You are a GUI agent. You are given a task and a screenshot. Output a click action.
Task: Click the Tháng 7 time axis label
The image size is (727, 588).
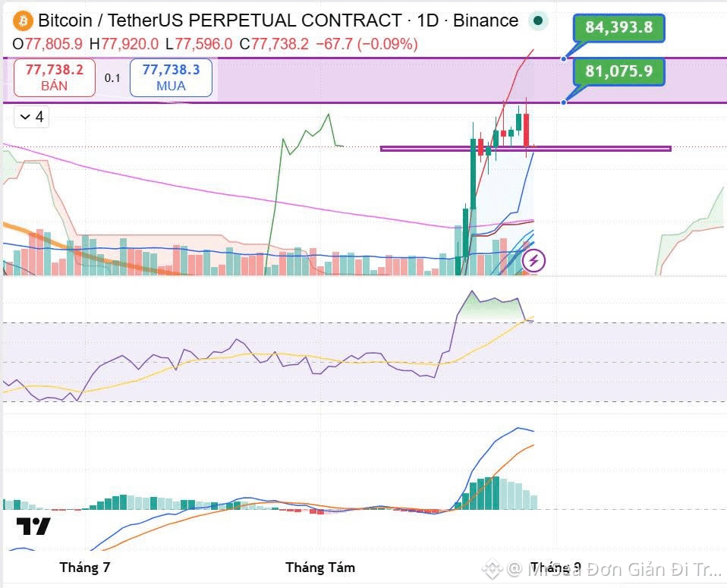(85, 567)
